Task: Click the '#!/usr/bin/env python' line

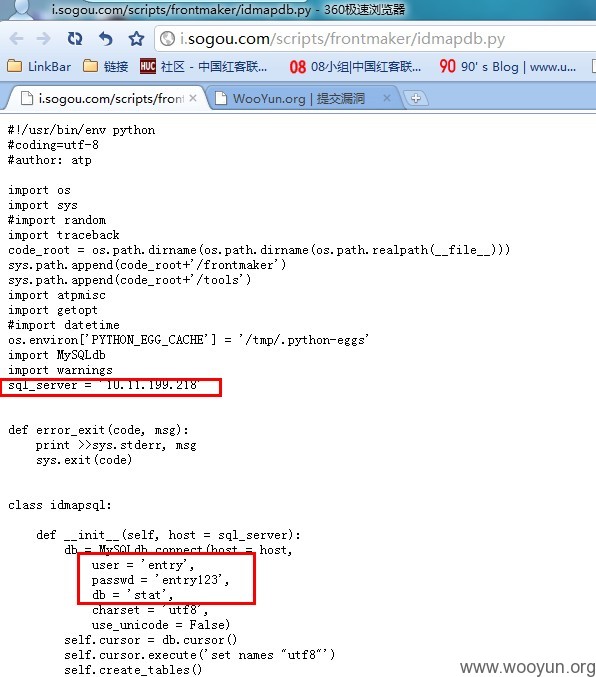Action: click(82, 130)
